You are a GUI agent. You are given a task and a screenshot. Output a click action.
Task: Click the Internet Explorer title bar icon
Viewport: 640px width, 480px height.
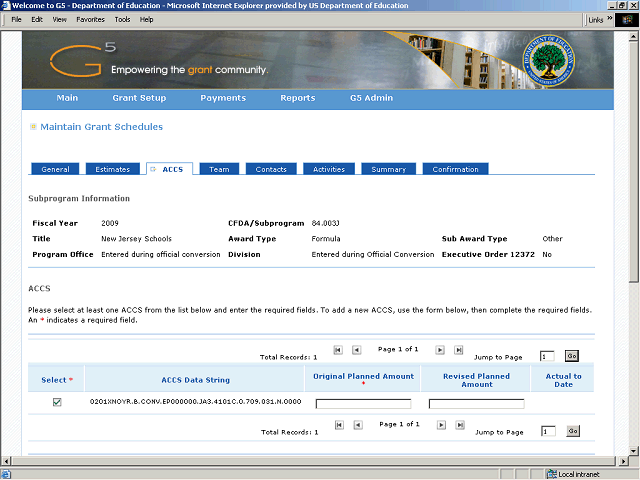pos(5,5)
